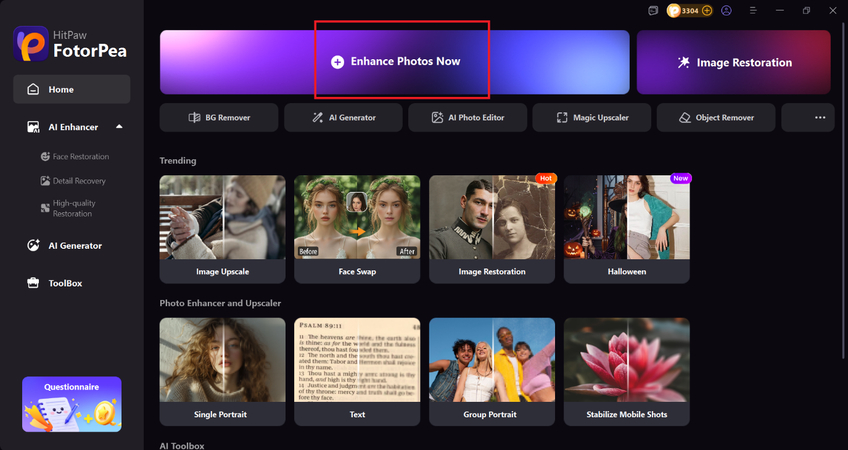
Task: Collapse the AI Enhancer sidebar arrow
Action: click(119, 127)
